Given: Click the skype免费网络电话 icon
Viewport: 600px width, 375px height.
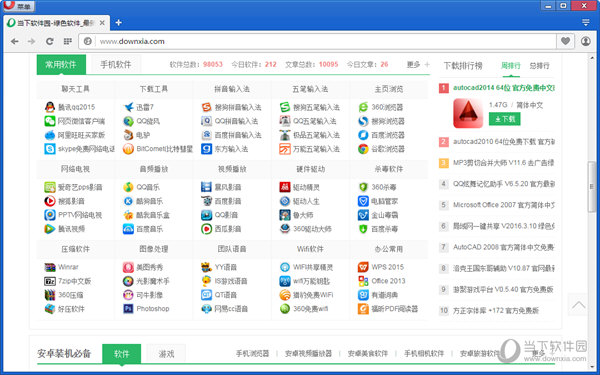Looking at the screenshot, I should click(50, 149).
